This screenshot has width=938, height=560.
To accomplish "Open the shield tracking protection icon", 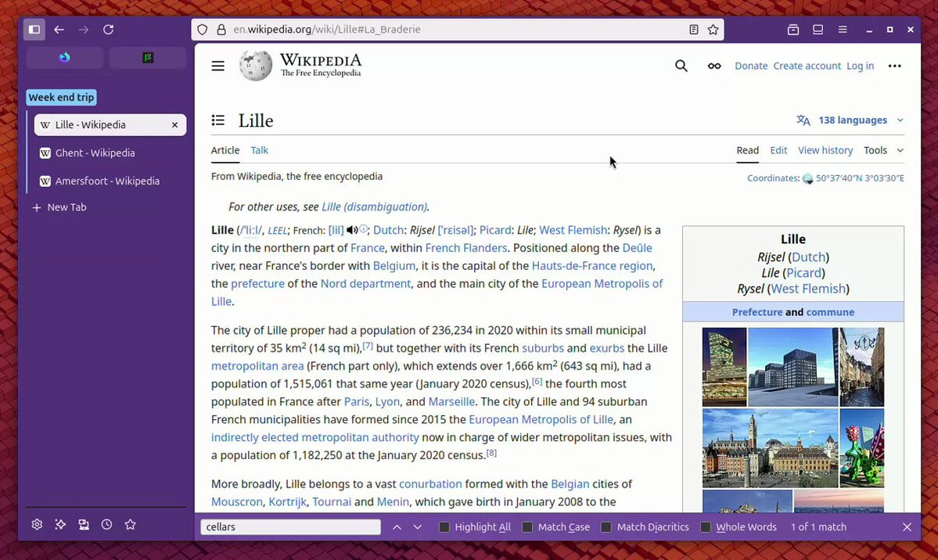I will click(x=202, y=29).
